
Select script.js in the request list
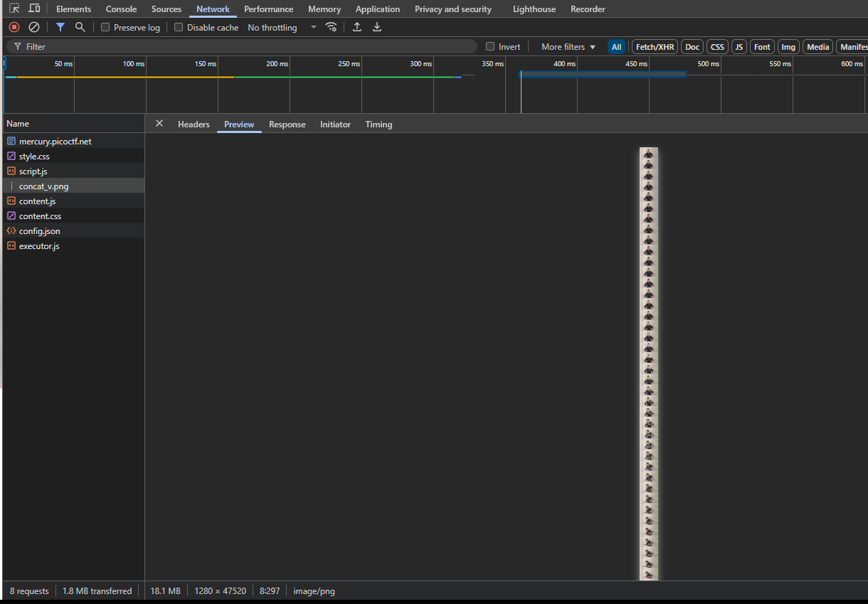click(33, 171)
